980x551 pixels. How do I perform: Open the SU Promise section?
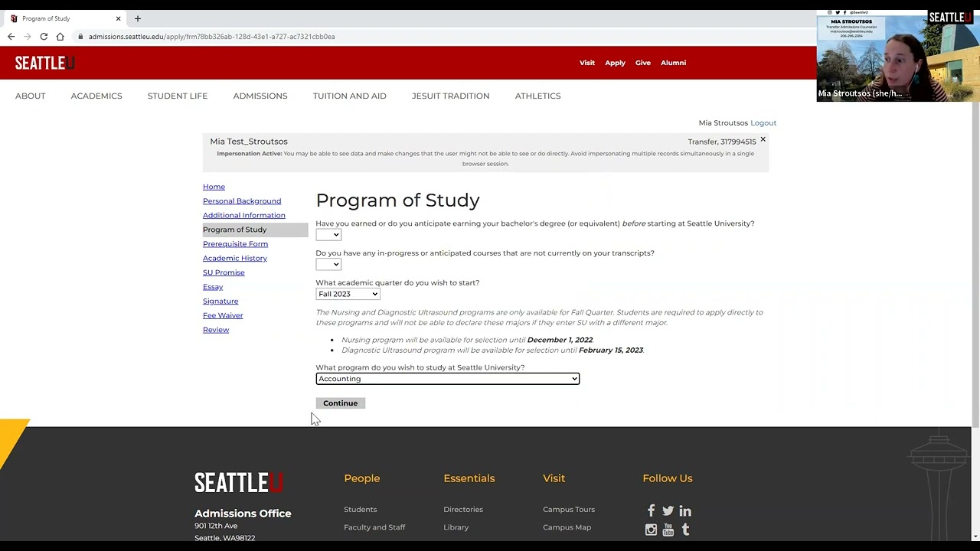(x=224, y=272)
